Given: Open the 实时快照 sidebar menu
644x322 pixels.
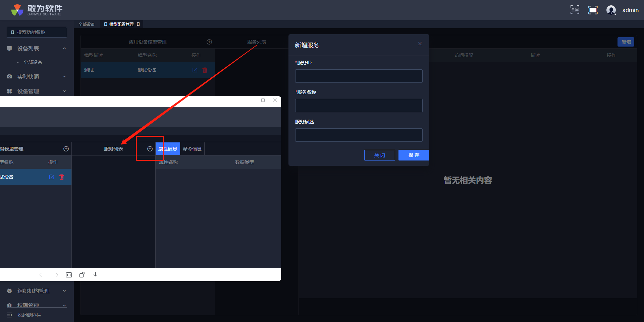Looking at the screenshot, I should click(28, 77).
